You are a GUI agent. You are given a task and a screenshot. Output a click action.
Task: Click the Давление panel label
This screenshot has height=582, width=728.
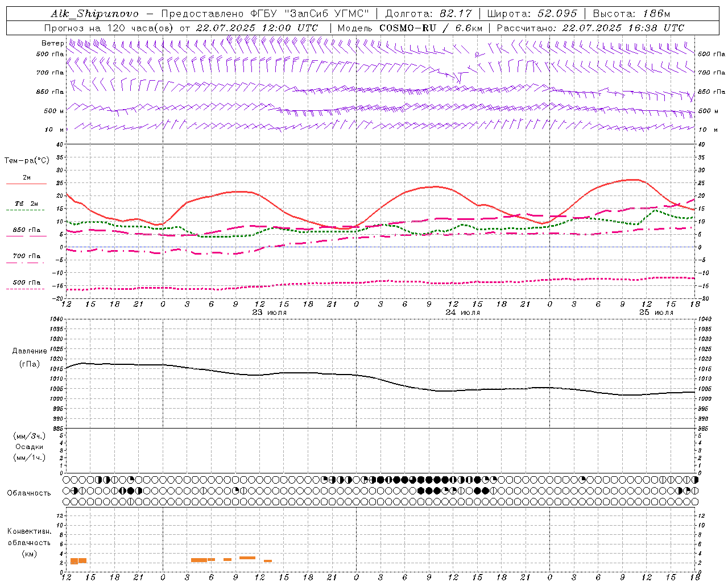[x=30, y=351]
